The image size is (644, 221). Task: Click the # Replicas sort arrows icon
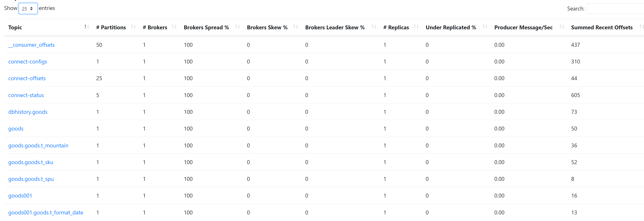[x=416, y=27]
